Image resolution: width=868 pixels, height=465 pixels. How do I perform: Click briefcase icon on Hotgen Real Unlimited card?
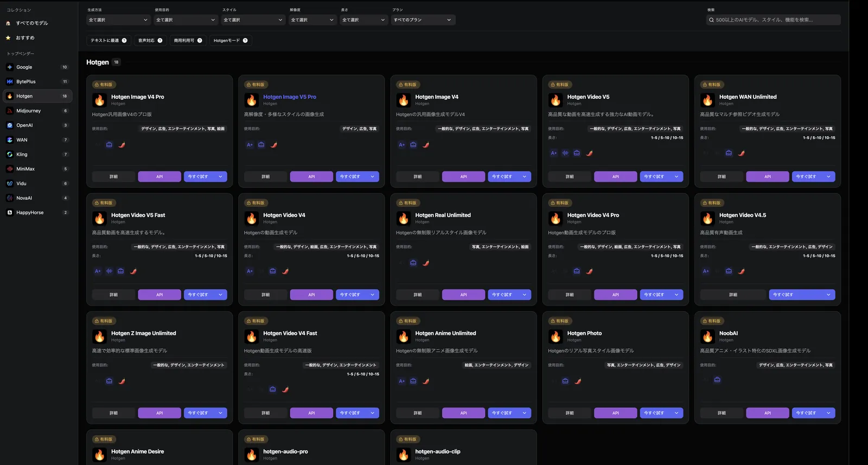[413, 263]
